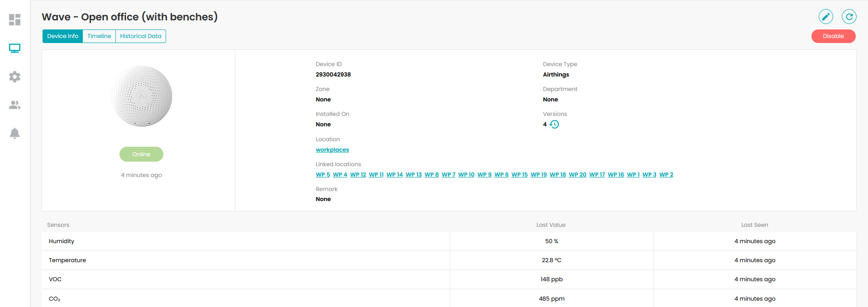
Task: Select the Humidity sensor row
Action: [449, 241]
